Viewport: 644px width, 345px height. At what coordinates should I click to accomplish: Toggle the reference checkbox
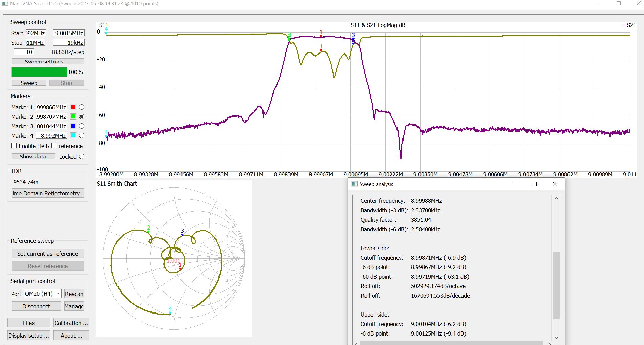click(54, 146)
